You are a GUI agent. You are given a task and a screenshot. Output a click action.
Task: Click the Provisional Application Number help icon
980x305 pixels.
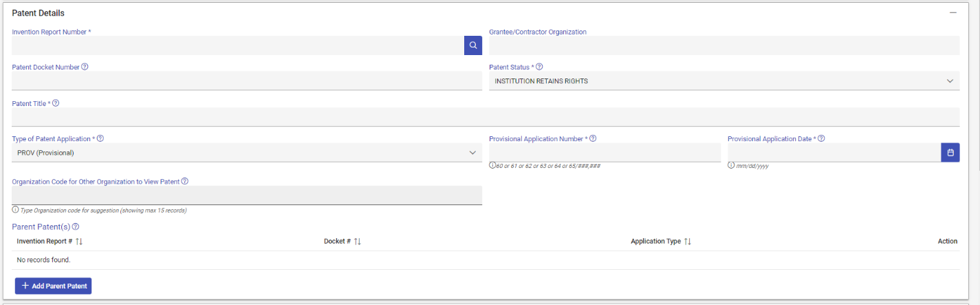coord(593,138)
